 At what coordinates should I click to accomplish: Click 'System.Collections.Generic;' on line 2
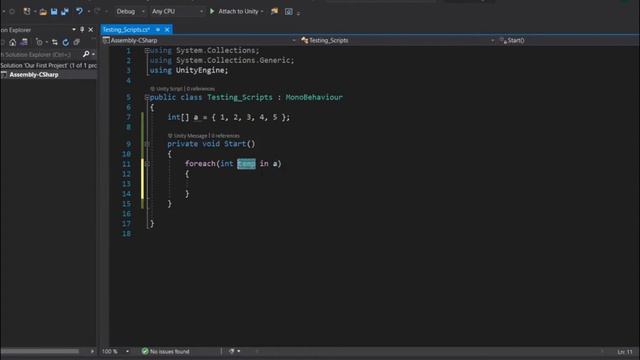point(235,60)
